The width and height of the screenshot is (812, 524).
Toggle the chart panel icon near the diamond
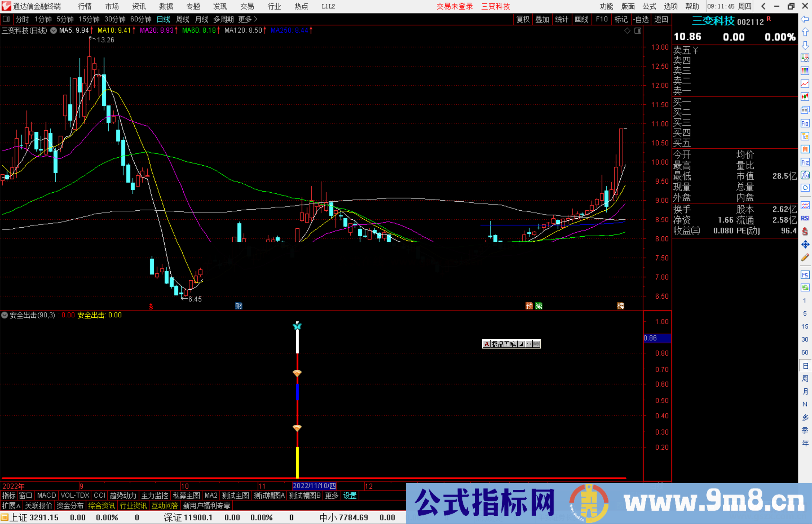click(x=638, y=31)
